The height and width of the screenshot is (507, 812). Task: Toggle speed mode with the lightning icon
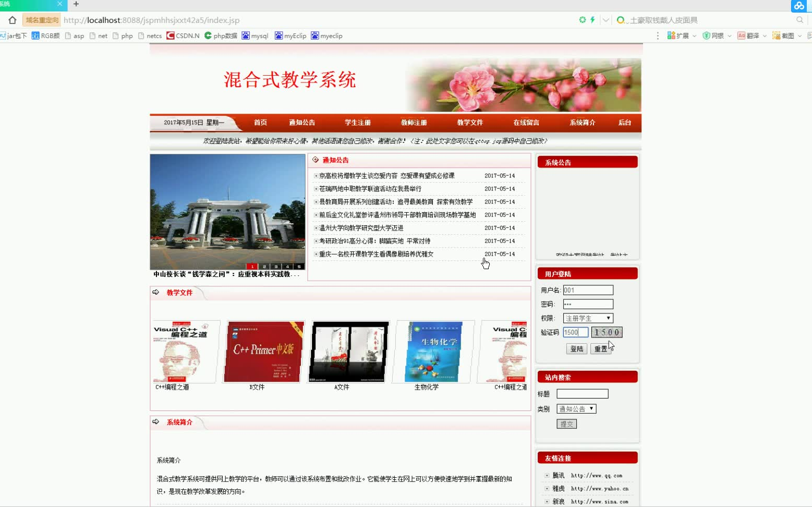click(593, 19)
